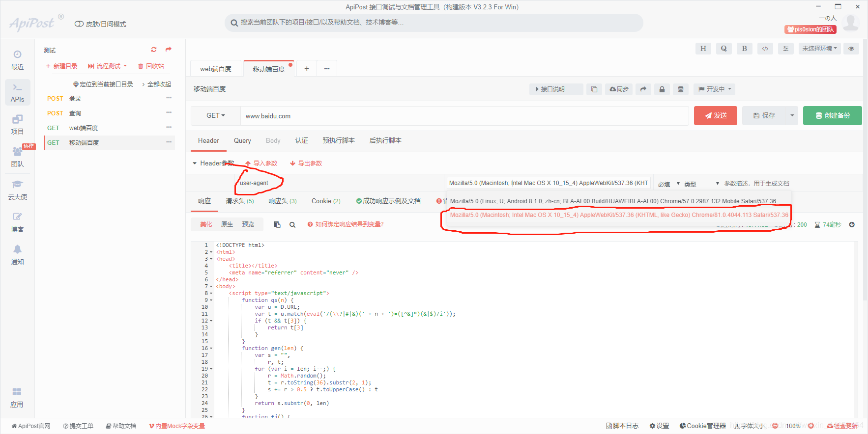The width and height of the screenshot is (868, 434).
Task: Open the 通知 notifications sidebar icon
Action: (x=17, y=255)
